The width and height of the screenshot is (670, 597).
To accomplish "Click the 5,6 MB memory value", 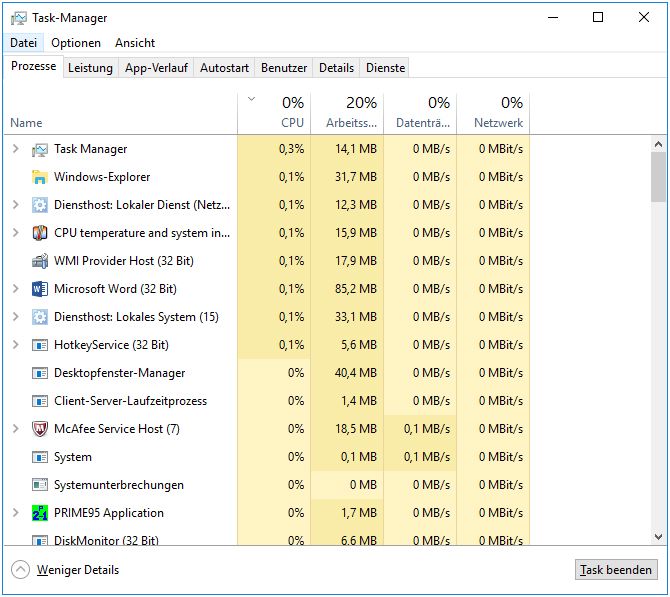I will pos(359,345).
